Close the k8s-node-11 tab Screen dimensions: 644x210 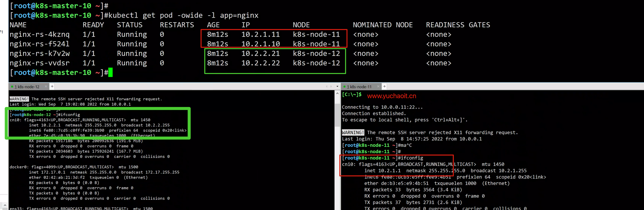coord(378,86)
